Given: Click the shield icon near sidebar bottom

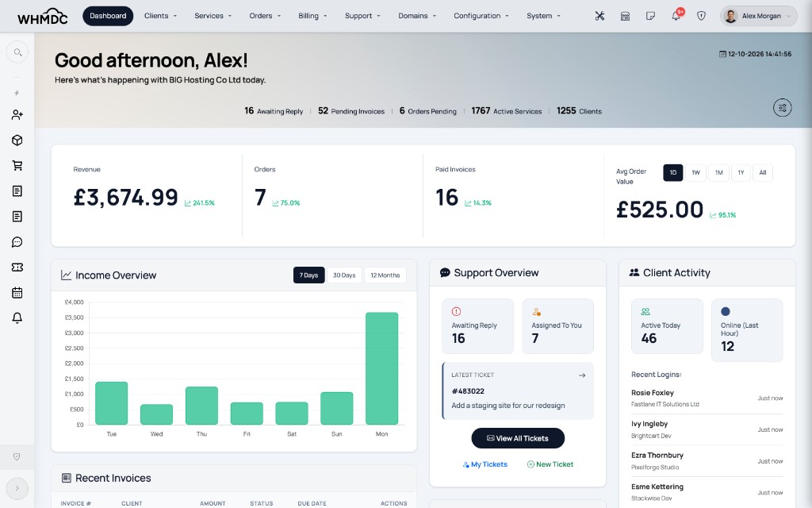Looking at the screenshot, I should coord(17,456).
